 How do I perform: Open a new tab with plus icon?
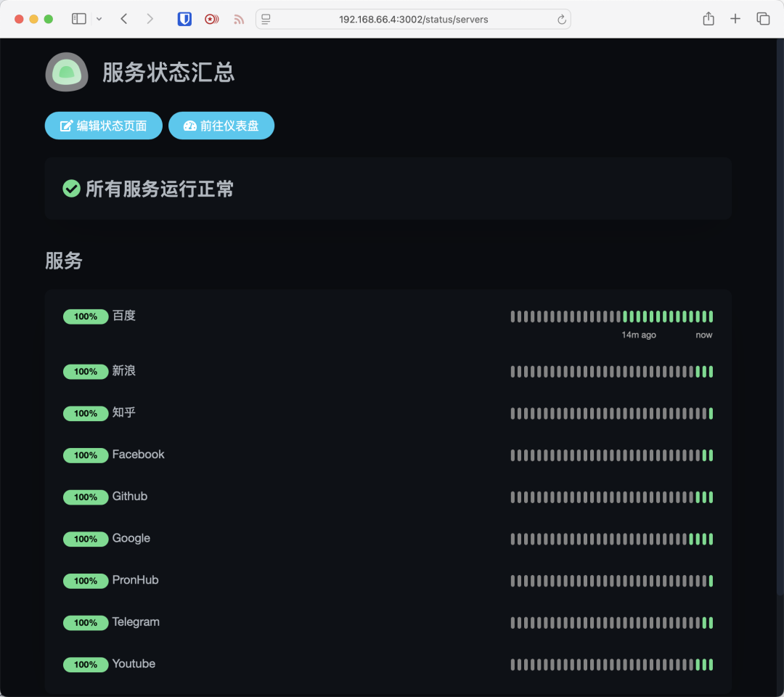click(735, 19)
